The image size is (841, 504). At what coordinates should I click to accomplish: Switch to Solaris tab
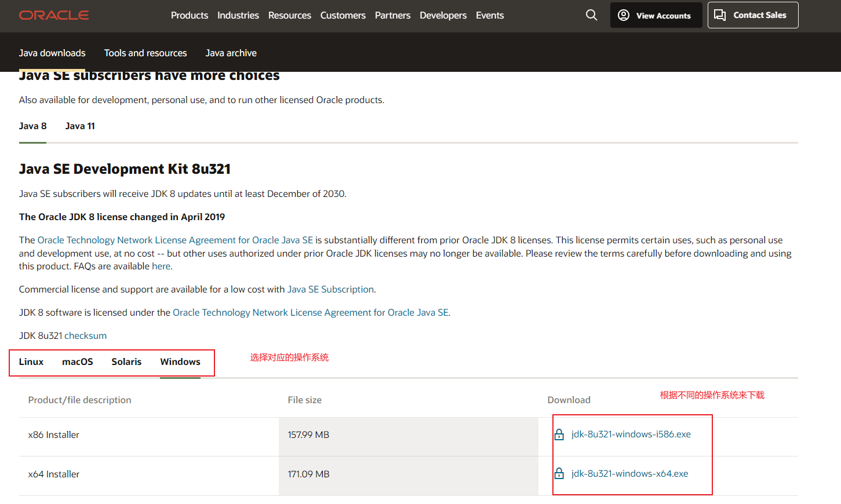pos(126,361)
